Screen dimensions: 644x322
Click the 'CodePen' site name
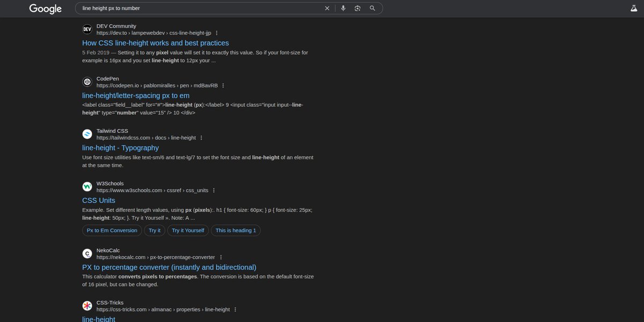(x=108, y=78)
